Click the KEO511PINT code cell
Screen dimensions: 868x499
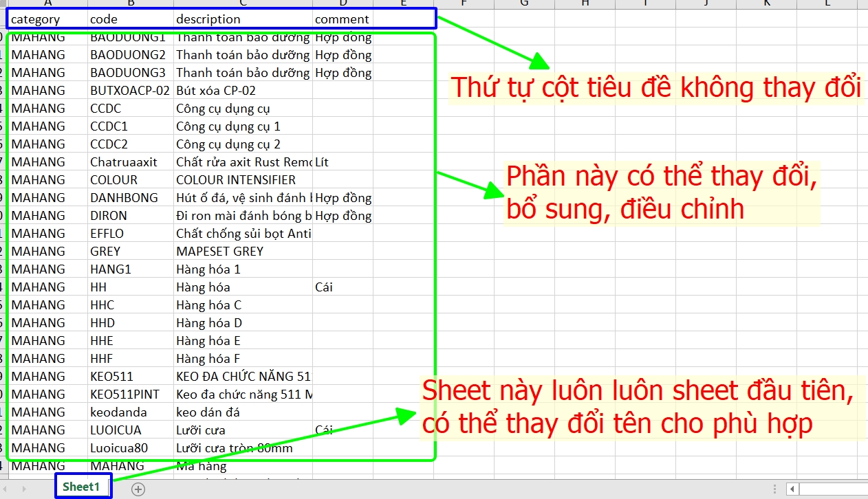(130, 395)
